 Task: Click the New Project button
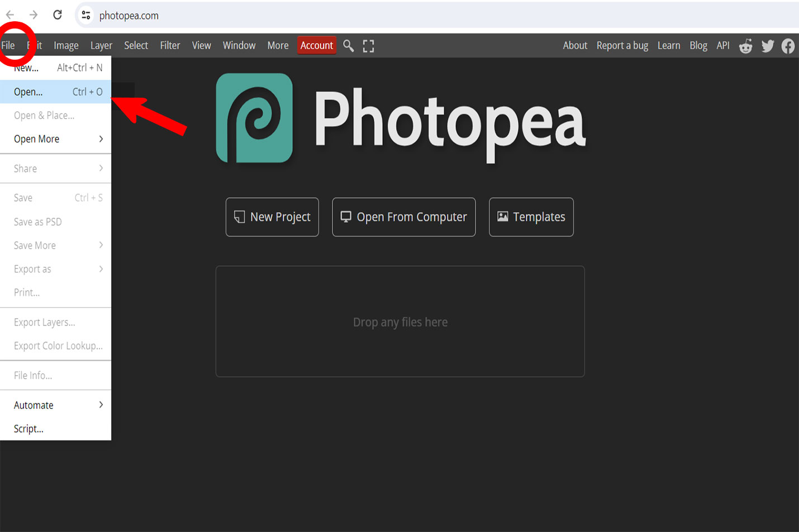point(272,217)
